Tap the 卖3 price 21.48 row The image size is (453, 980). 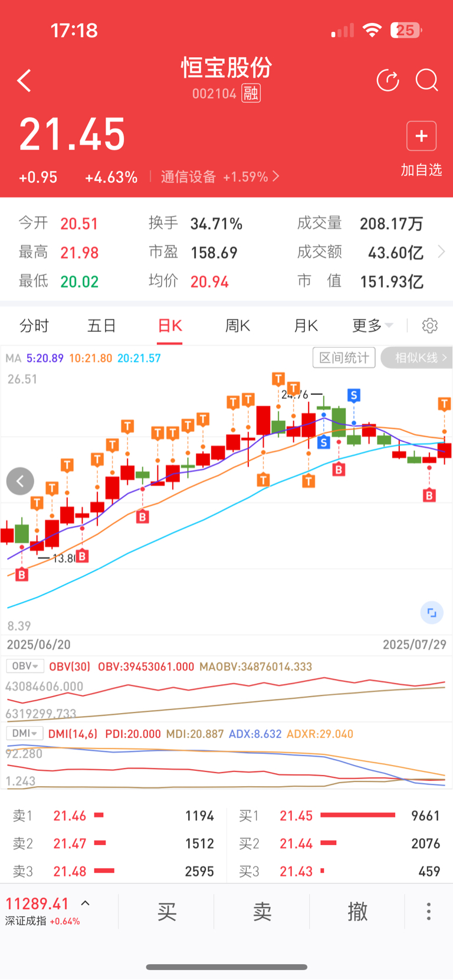tap(113, 871)
